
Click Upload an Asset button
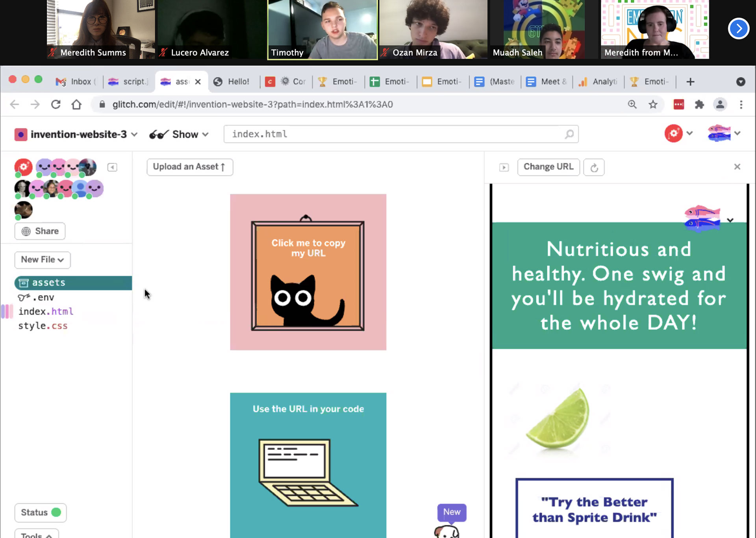(190, 167)
